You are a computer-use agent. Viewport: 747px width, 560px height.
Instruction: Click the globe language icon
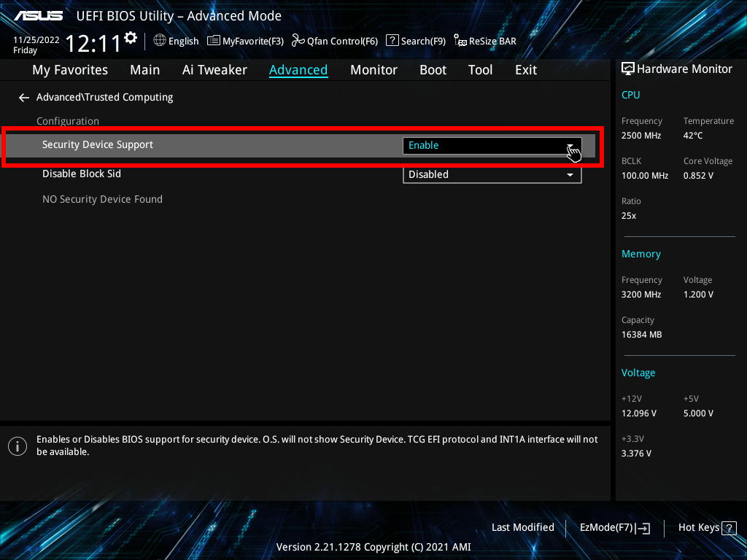(160, 41)
